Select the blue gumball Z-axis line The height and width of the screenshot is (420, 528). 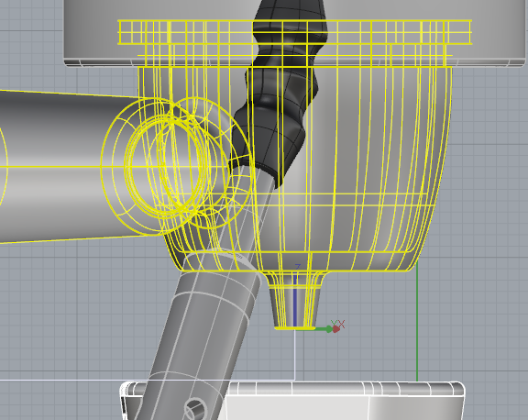click(295, 301)
